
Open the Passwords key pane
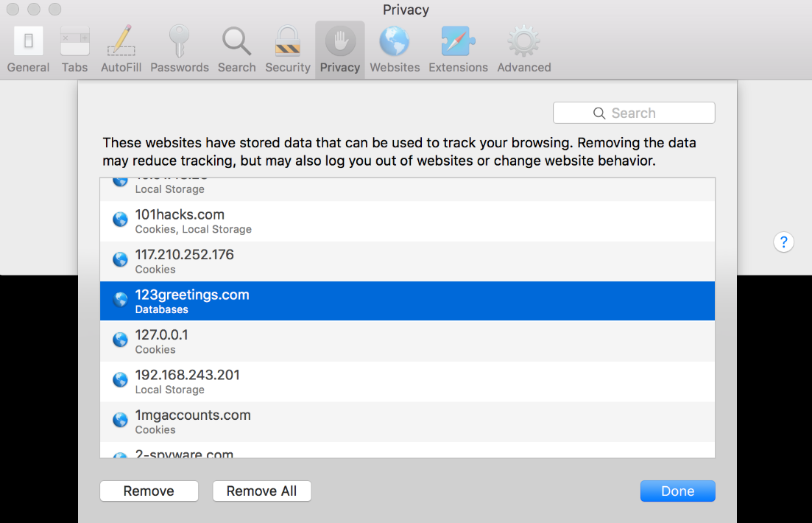(179, 50)
